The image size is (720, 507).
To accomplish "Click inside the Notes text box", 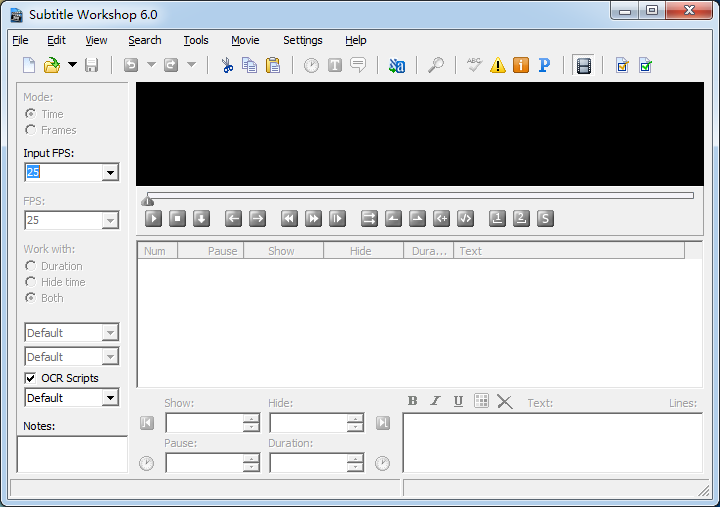I will click(x=72, y=453).
